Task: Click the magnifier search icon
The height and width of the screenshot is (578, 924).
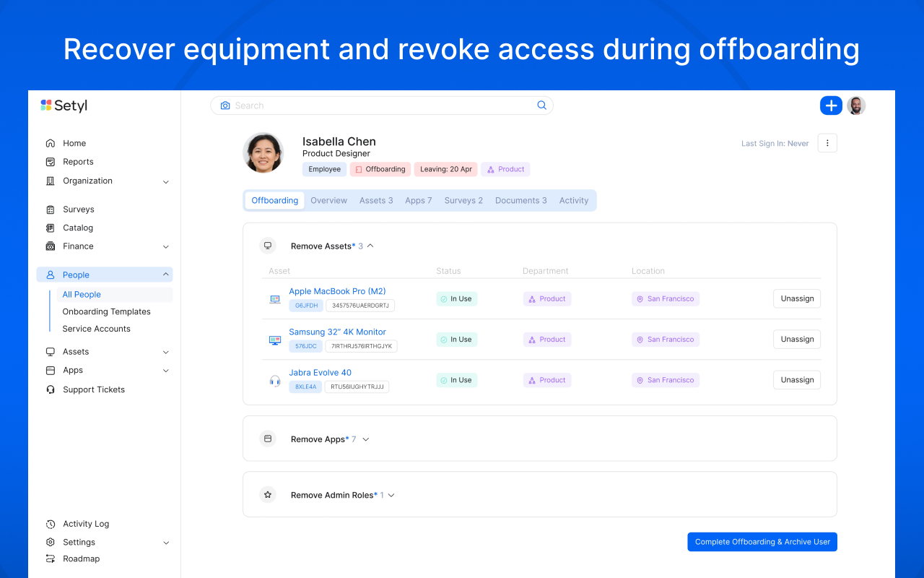Action: point(541,105)
